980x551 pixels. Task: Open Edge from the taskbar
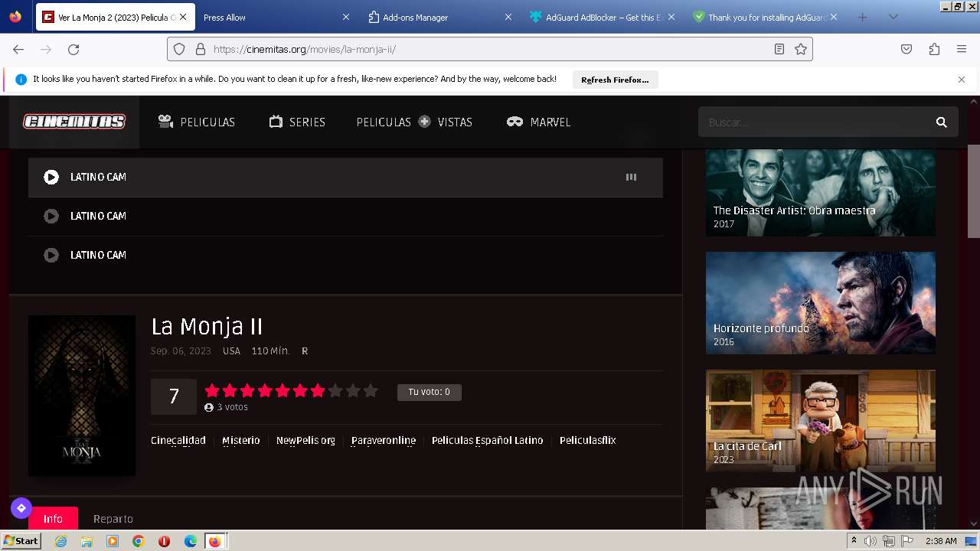(191, 541)
